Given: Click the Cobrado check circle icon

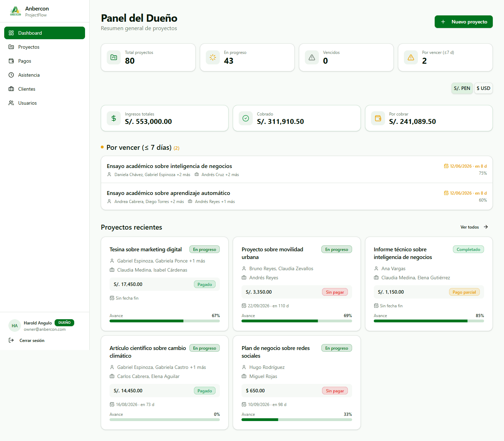Looking at the screenshot, I should 246,118.
